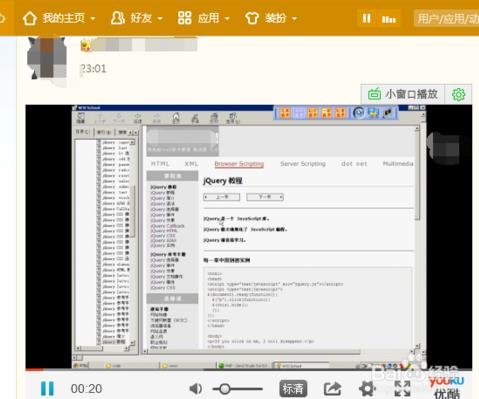Click the shirt icon beside 装扮
Screen dimensions: 479x399
(252, 18)
